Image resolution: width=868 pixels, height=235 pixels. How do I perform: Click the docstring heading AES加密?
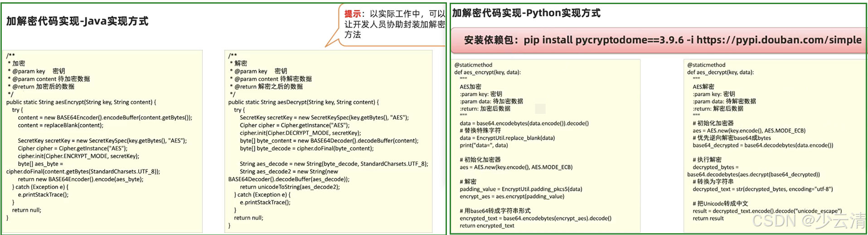470,87
